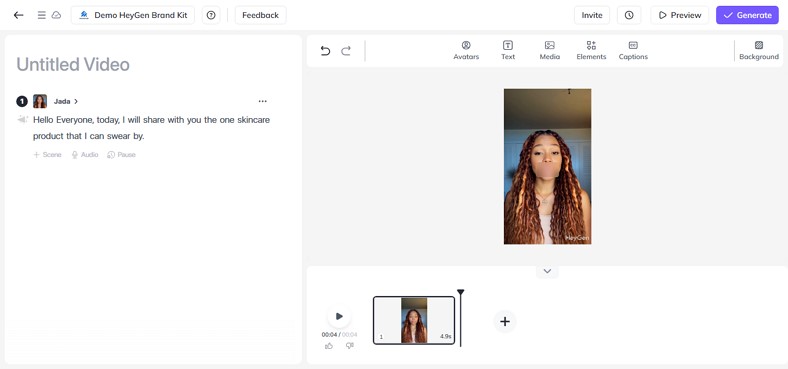Open the help question mark icon
Screen dimensions: 788x369
click(x=211, y=15)
